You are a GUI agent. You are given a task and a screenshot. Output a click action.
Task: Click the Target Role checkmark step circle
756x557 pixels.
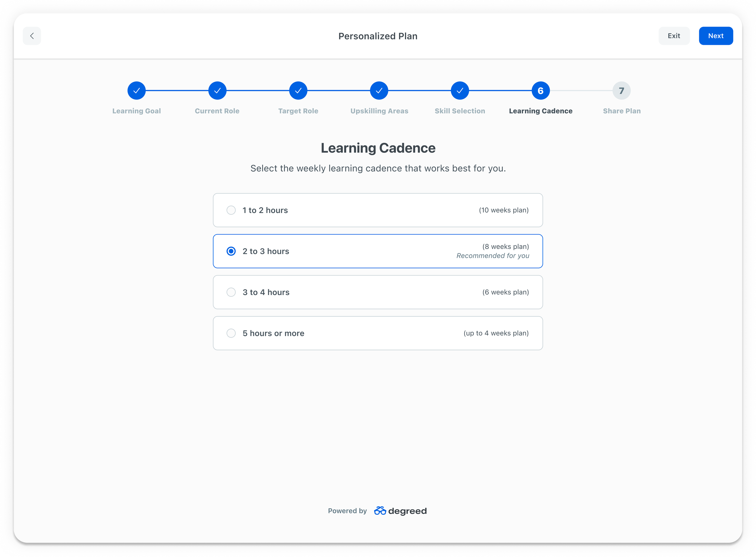pyautogui.click(x=298, y=91)
